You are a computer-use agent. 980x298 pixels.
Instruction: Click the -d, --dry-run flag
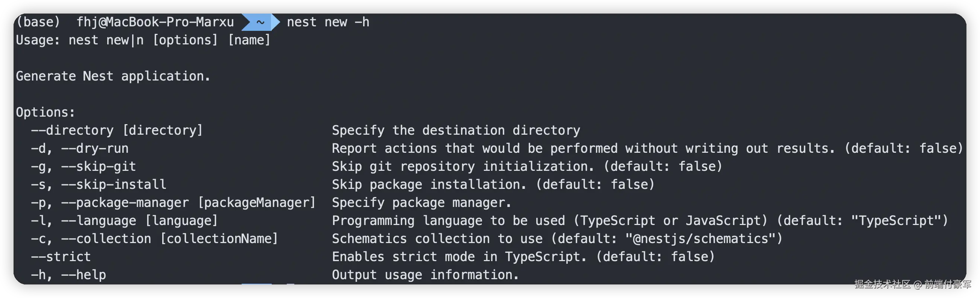pyautogui.click(x=79, y=148)
